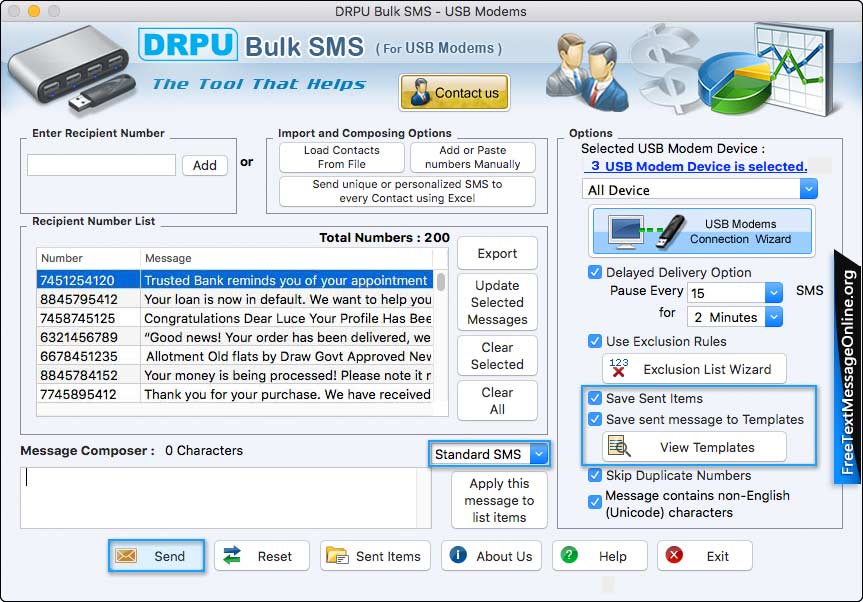Click the message "Thank you for your purchase"
This screenshot has height=602, width=863.
tap(287, 394)
